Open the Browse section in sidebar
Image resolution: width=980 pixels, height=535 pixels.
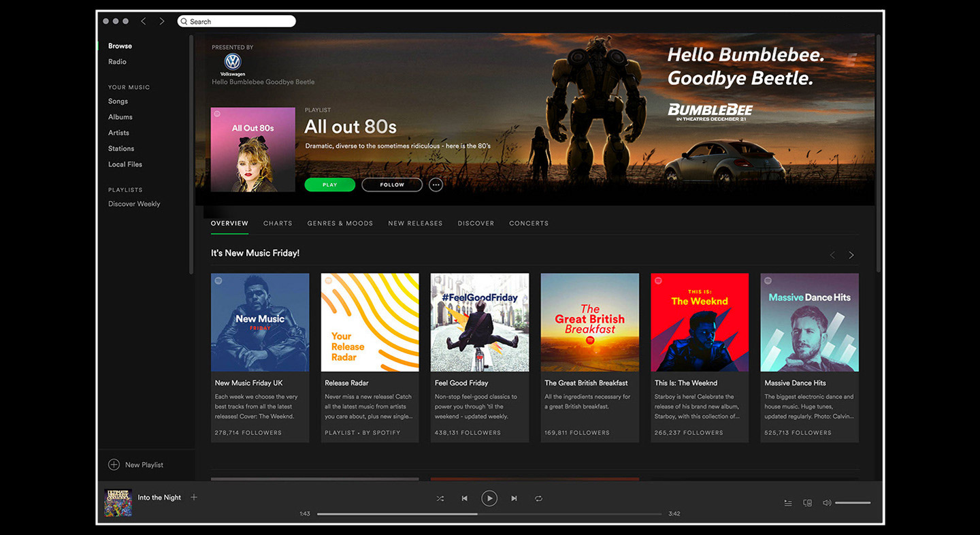point(120,46)
